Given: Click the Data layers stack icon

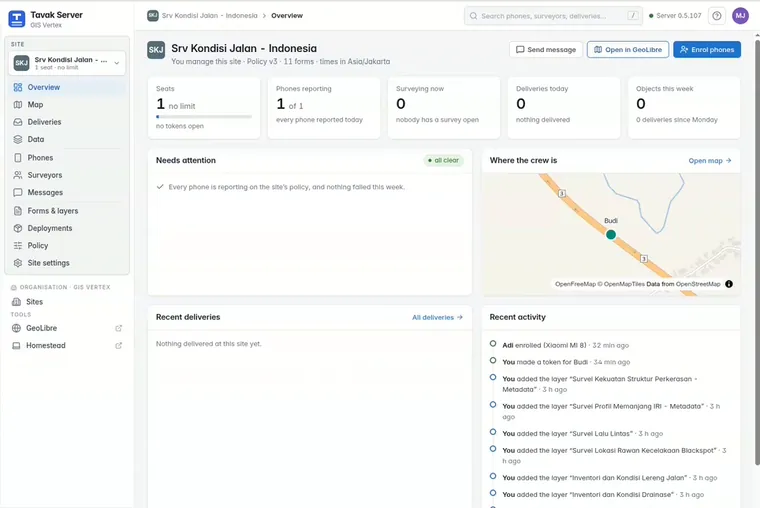Looking at the screenshot, I should [x=18, y=140].
